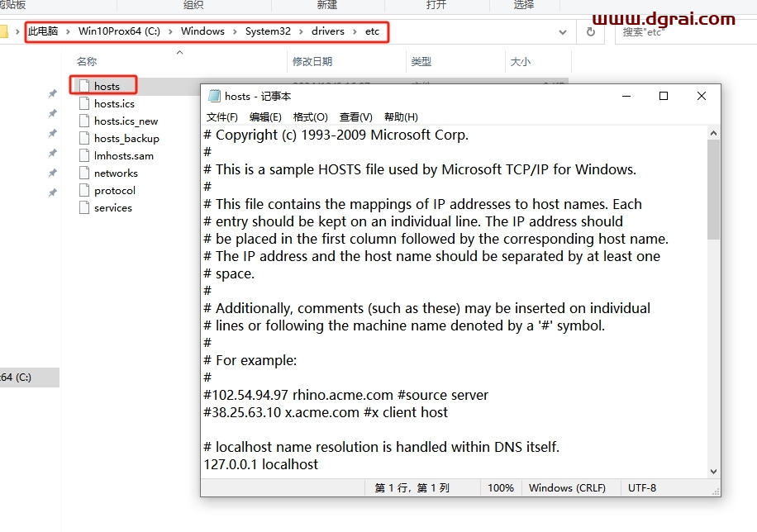Click Notepad scrollbar down arrow

[713, 472]
